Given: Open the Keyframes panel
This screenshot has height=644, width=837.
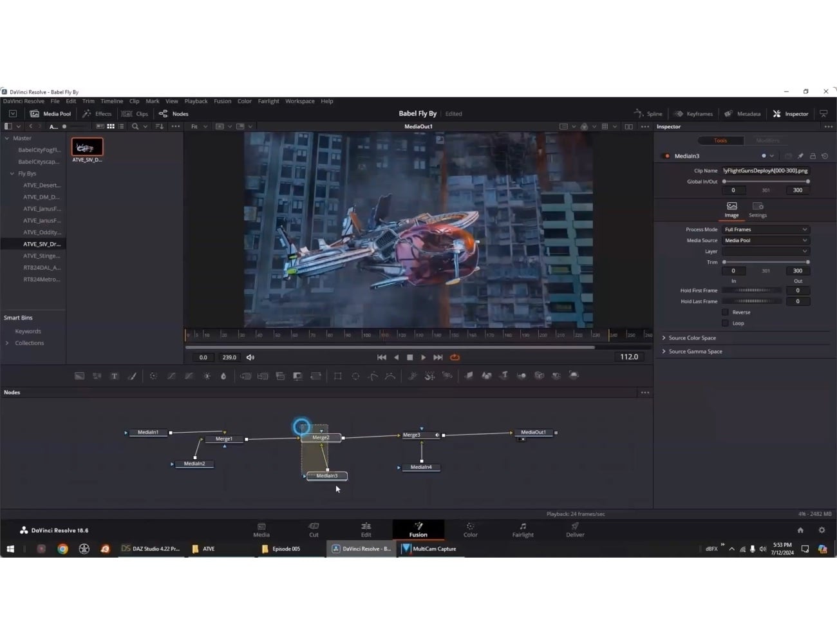Looking at the screenshot, I should coord(693,114).
